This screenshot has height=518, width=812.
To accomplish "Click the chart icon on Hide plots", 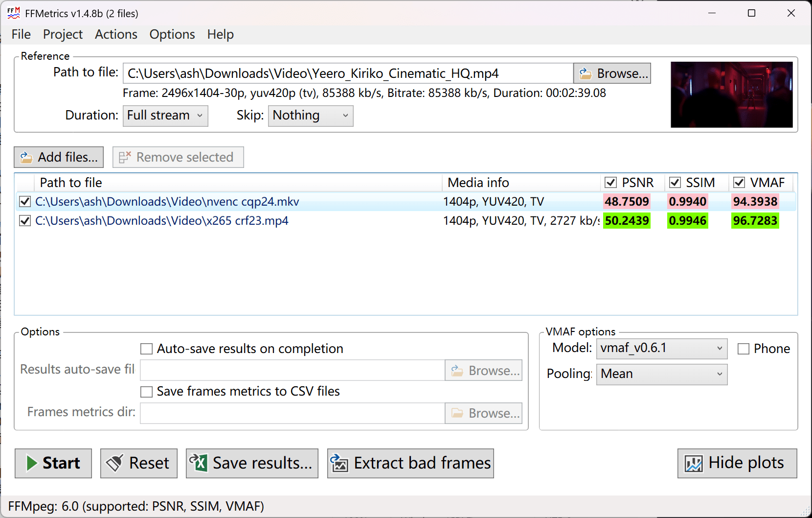I will [x=694, y=463].
